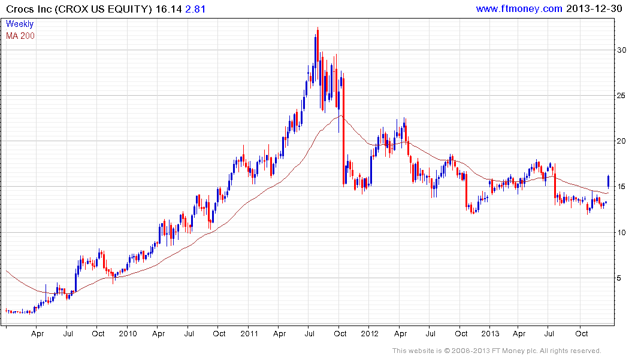
Task: Click the x-axis label 2010
Action: [x=128, y=333]
